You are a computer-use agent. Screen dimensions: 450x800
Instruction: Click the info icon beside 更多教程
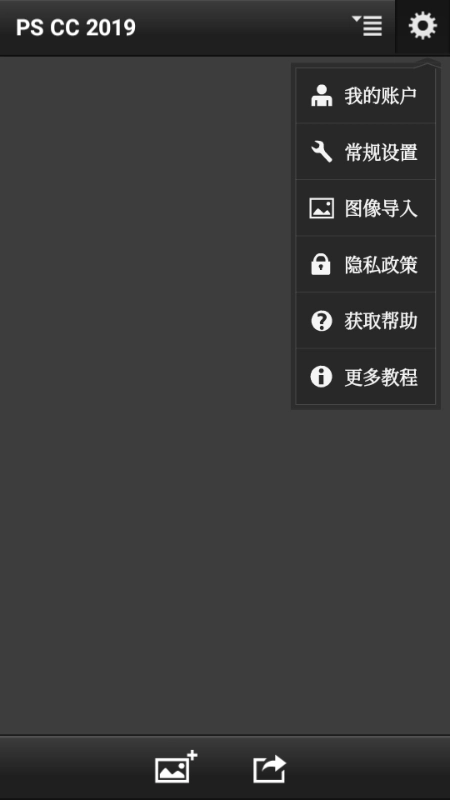coord(321,377)
